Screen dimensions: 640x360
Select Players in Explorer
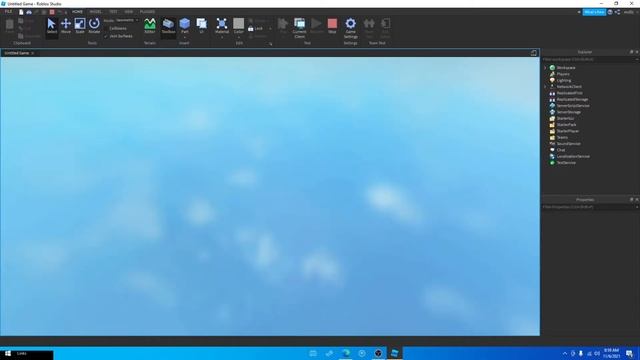coord(562,74)
